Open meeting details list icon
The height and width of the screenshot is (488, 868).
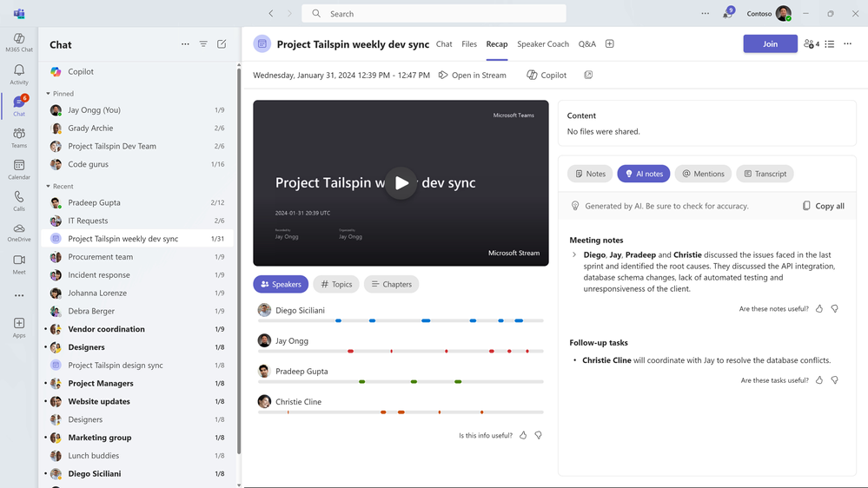[829, 43]
